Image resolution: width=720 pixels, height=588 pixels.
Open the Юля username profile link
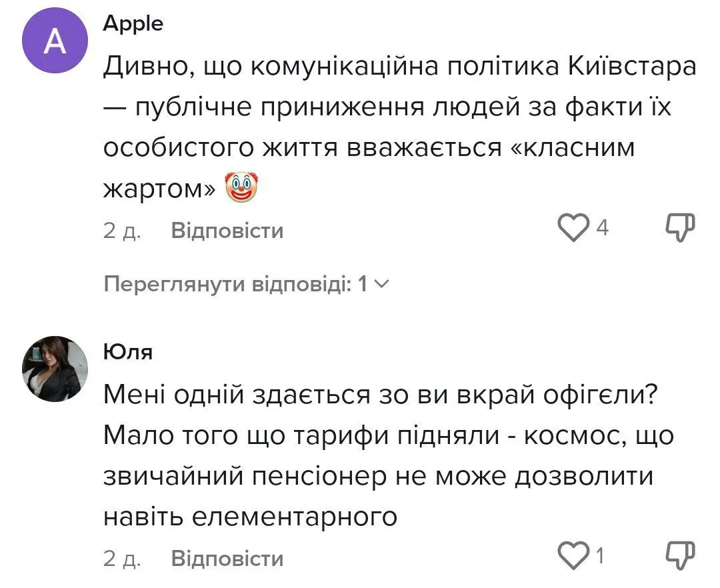(x=128, y=351)
